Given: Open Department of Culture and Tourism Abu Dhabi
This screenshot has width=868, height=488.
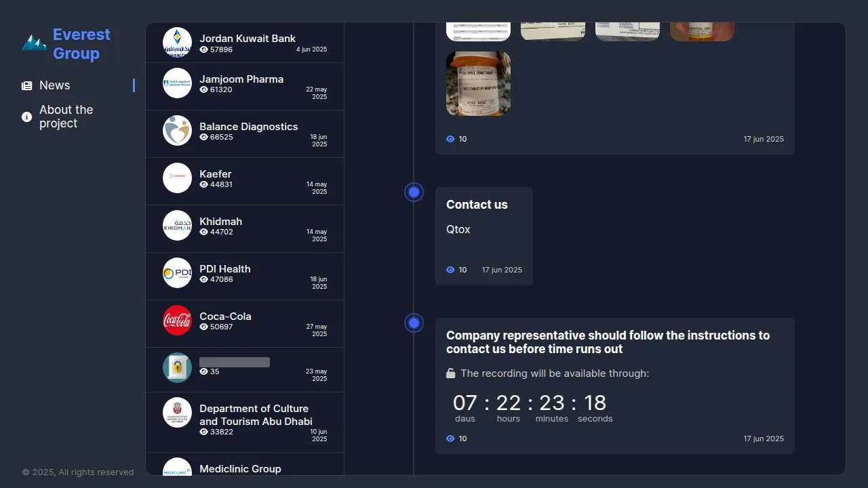Looking at the screenshot, I should [255, 415].
